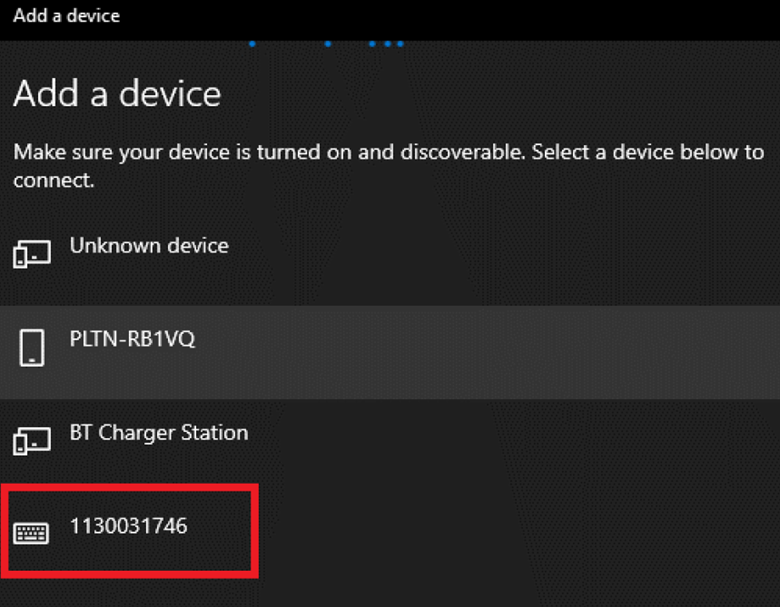780x607 pixels.
Task: Click the blue searching progress dots
Action: point(326,44)
